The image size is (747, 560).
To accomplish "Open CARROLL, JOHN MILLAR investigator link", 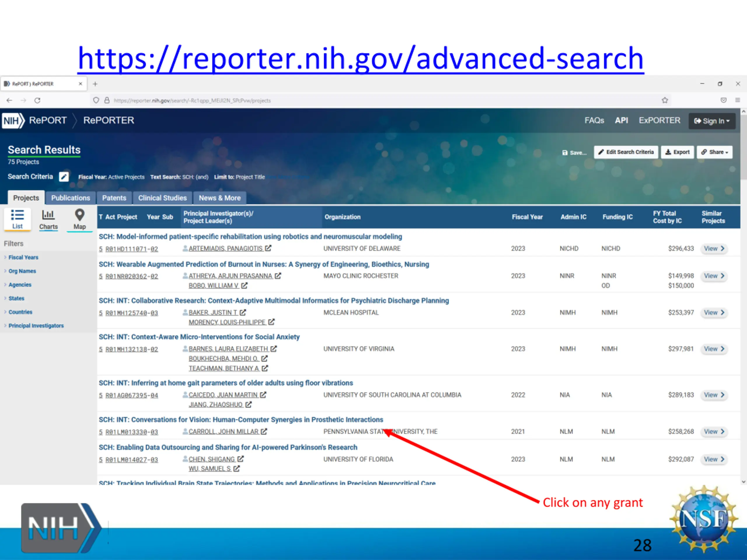I will tap(224, 432).
